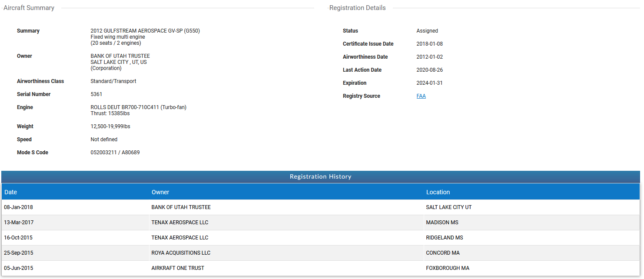Select the Airworthiness Date 2012-01-02
644x279 pixels.
tap(430, 57)
